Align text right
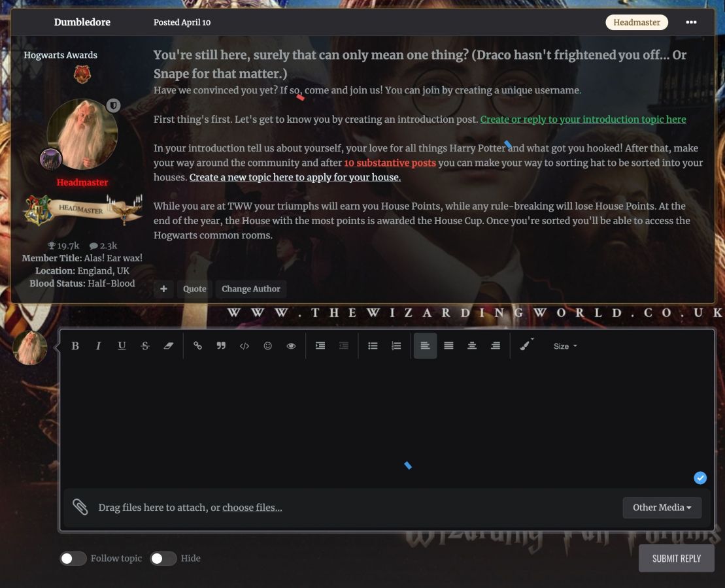This screenshot has width=725, height=588. 495,346
